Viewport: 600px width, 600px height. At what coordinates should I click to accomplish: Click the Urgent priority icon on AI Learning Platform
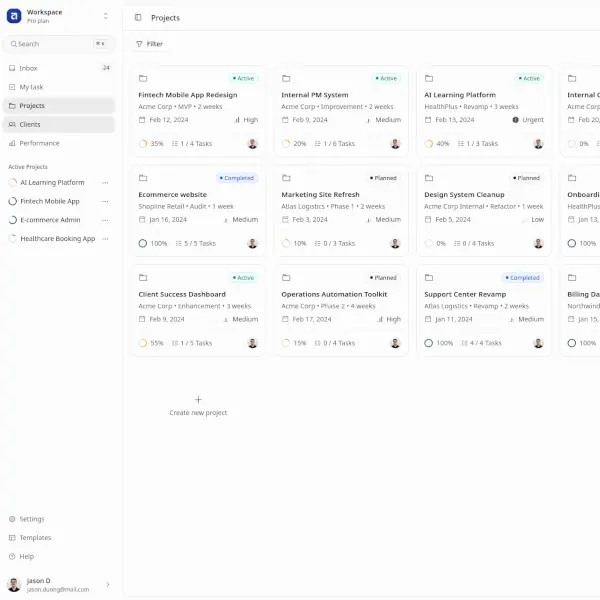tap(515, 120)
